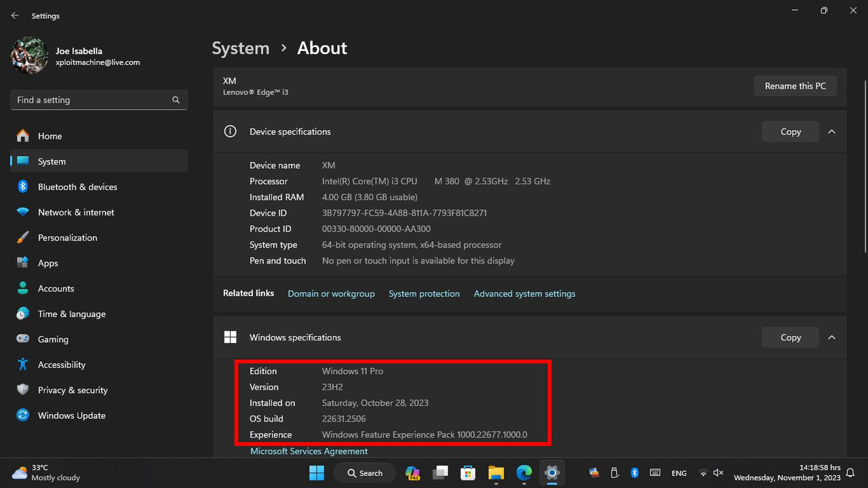Open the Domain or workgroup link

(331, 293)
